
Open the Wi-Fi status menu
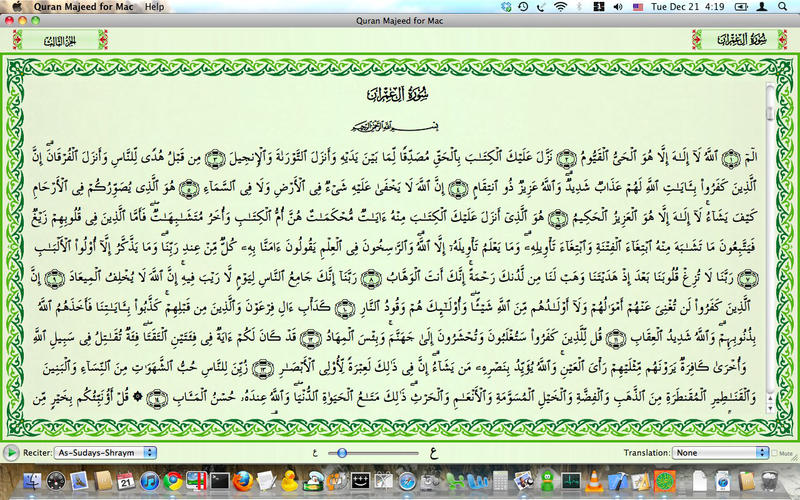pyautogui.click(x=560, y=7)
